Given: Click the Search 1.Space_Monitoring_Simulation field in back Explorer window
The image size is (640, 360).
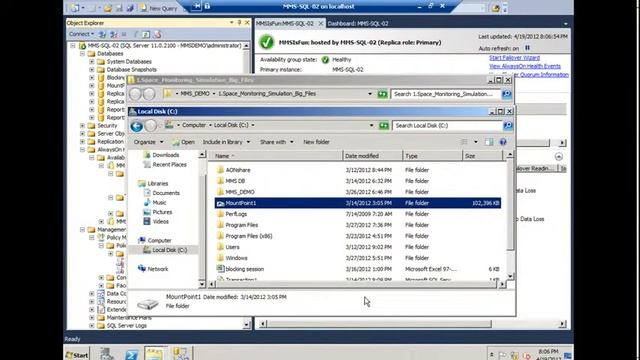Looking at the screenshot, I should 445,94.
